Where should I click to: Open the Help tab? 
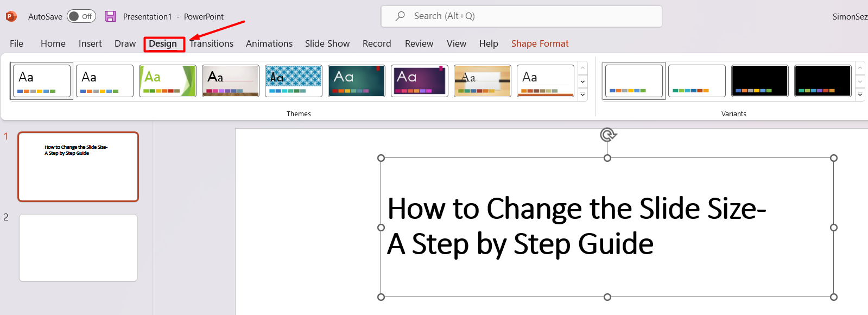click(489, 43)
